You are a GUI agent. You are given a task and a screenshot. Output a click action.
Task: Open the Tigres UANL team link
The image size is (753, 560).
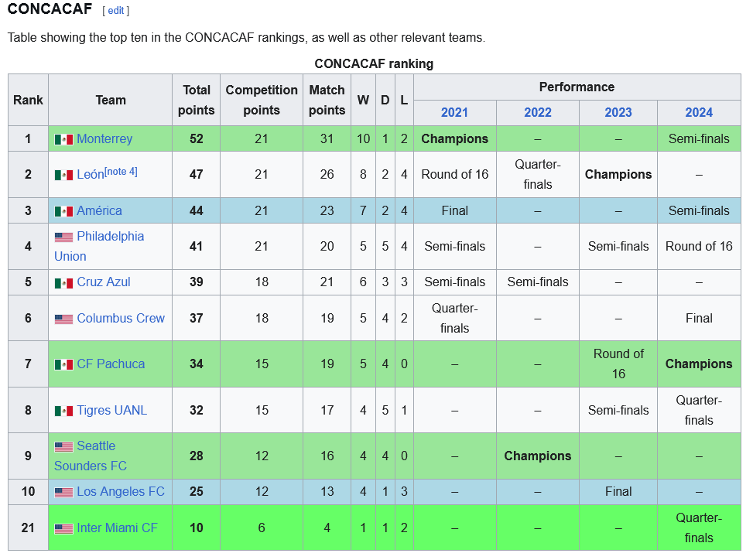pyautogui.click(x=112, y=410)
